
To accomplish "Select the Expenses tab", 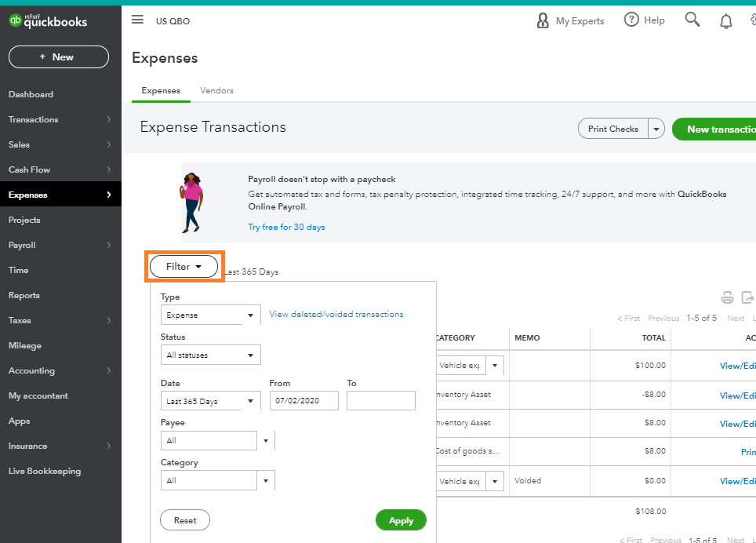I will pyautogui.click(x=161, y=90).
